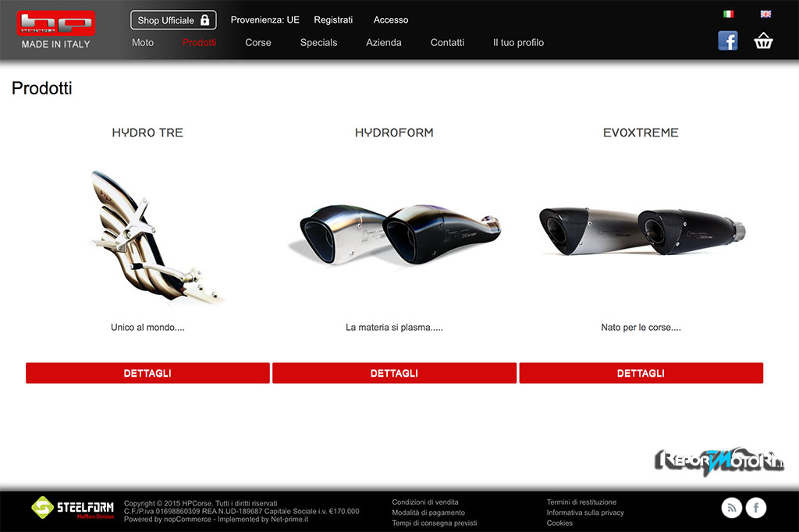Switch language with the UK flag
This screenshot has height=532, width=799.
tap(765, 14)
